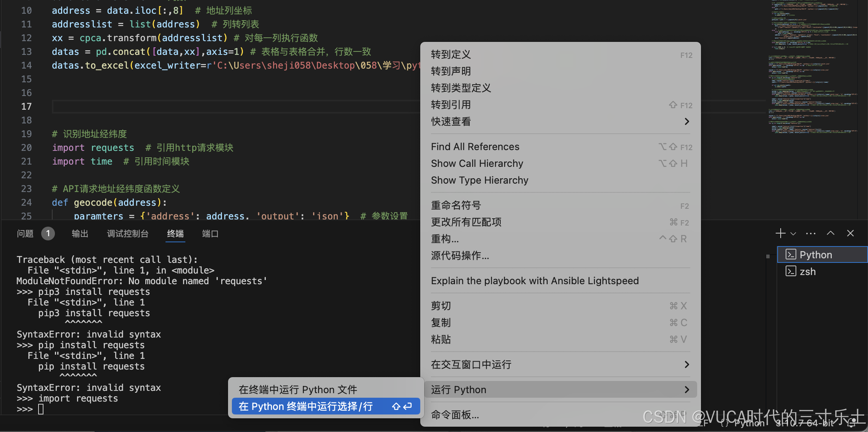
Task: Open the terminal launch profile dropdown chevron
Action: point(793,234)
